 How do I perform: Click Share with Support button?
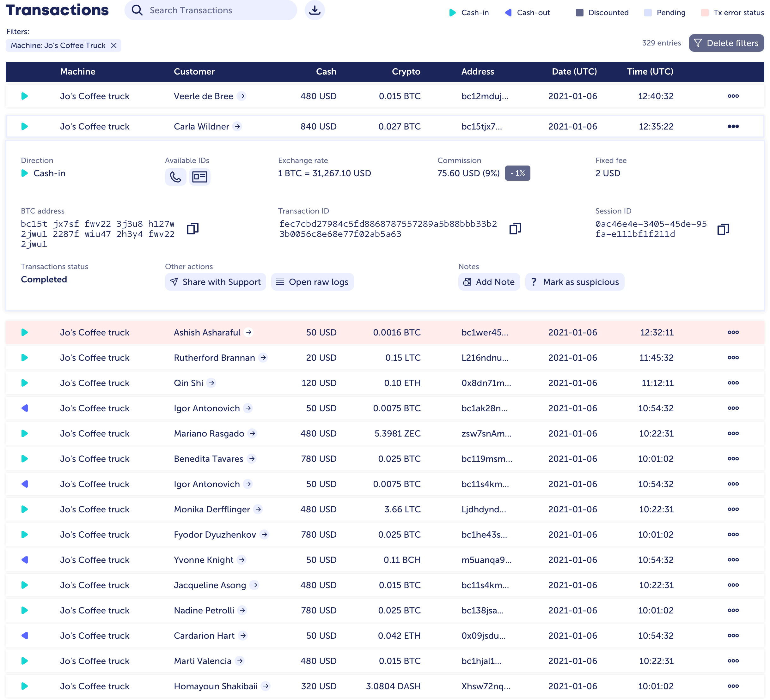(x=216, y=282)
